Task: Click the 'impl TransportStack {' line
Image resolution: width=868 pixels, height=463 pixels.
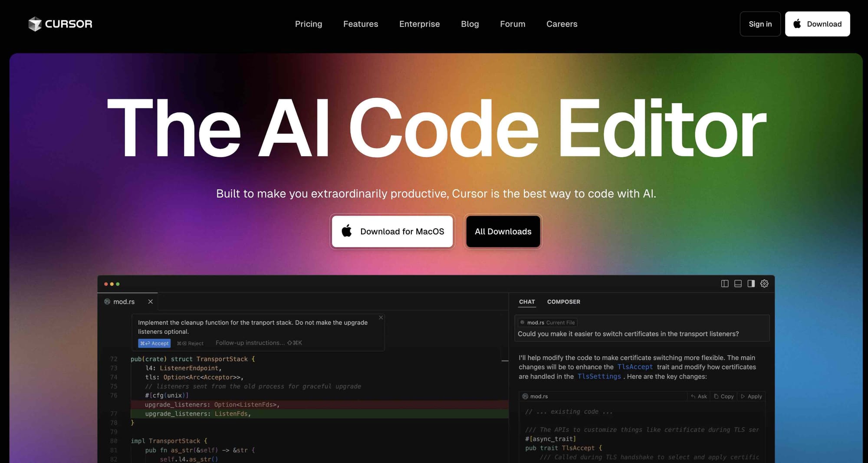Action: (169, 441)
